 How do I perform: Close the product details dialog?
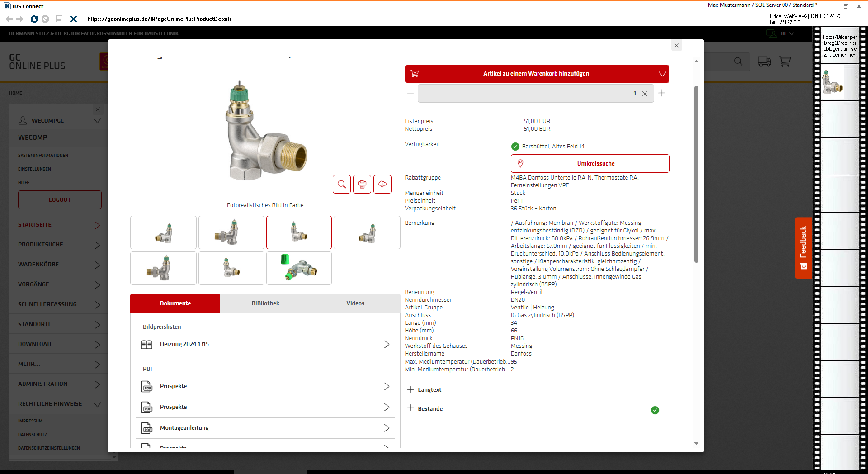point(676,46)
